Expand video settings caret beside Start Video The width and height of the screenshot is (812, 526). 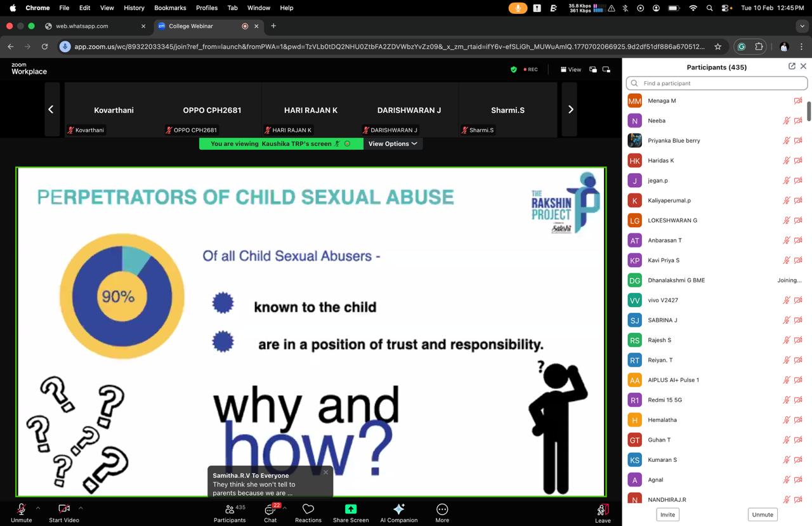coord(81,508)
